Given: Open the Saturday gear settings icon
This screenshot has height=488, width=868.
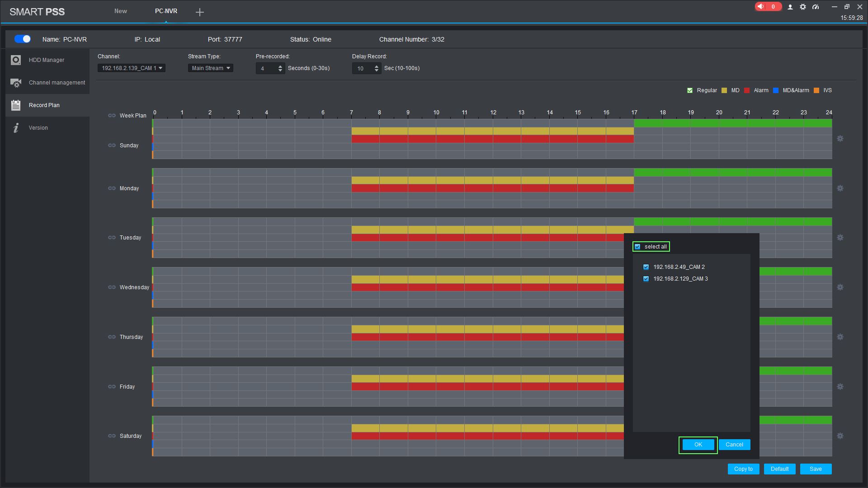Looking at the screenshot, I should tap(840, 436).
